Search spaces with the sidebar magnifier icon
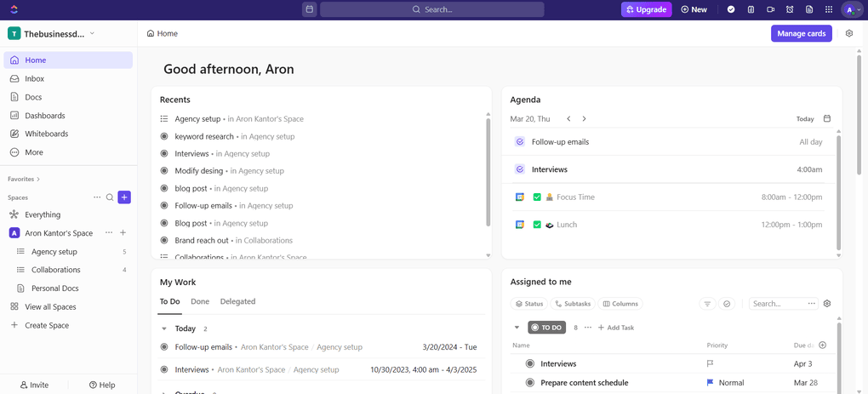Image resolution: width=868 pixels, height=394 pixels. point(110,197)
